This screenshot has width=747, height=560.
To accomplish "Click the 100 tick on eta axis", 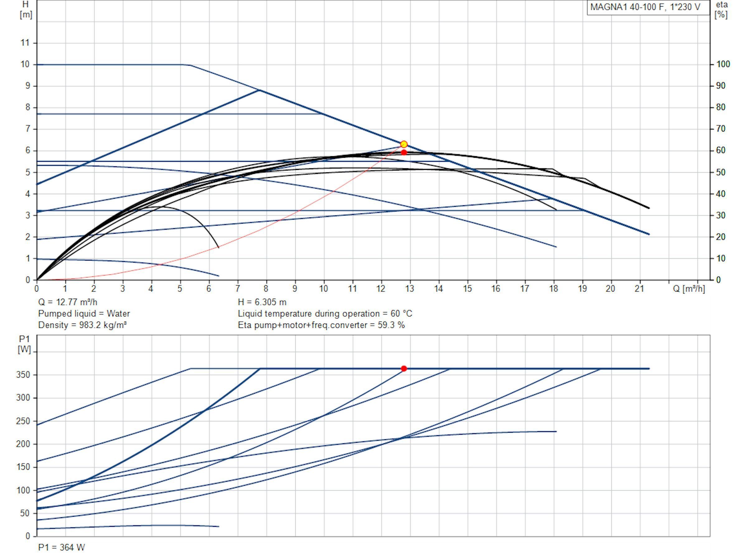I will click(x=723, y=64).
